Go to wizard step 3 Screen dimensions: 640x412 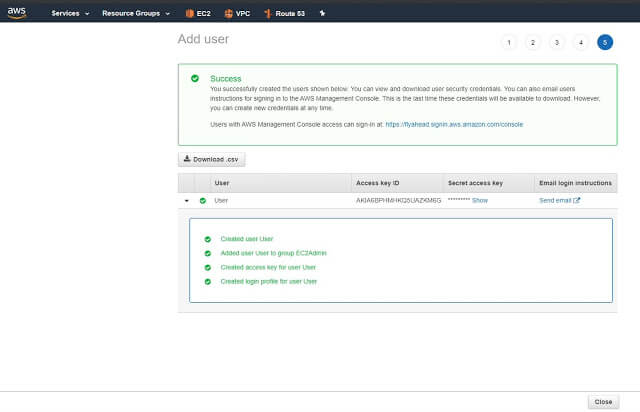[x=557, y=42]
